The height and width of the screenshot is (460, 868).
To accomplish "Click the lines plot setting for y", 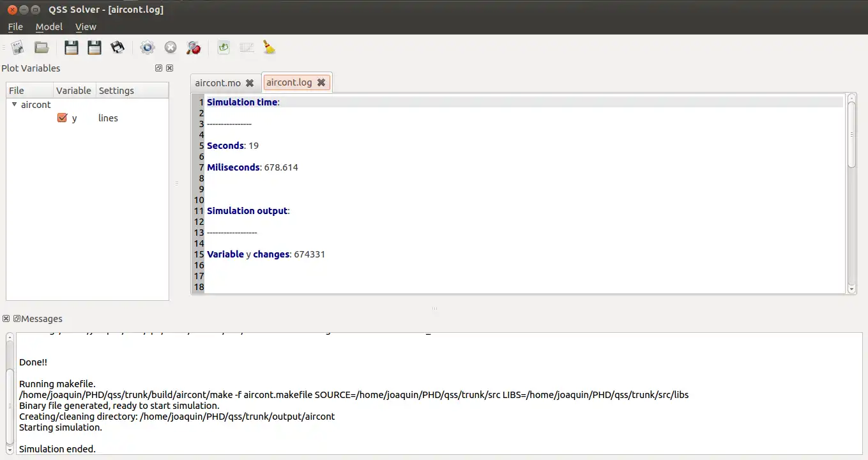I will click(x=108, y=118).
